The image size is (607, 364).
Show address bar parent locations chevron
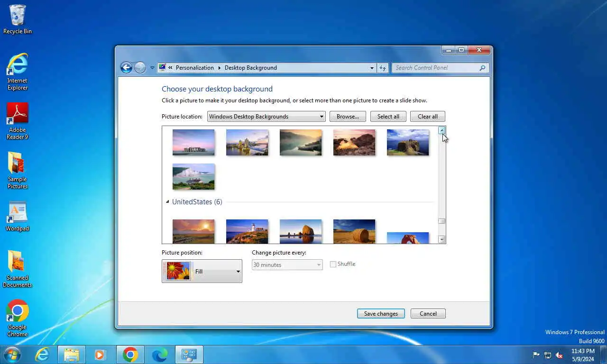click(170, 68)
